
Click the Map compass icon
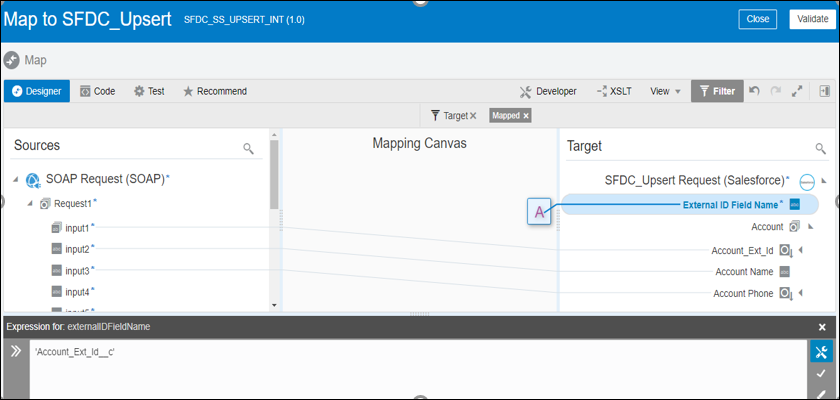tap(11, 61)
